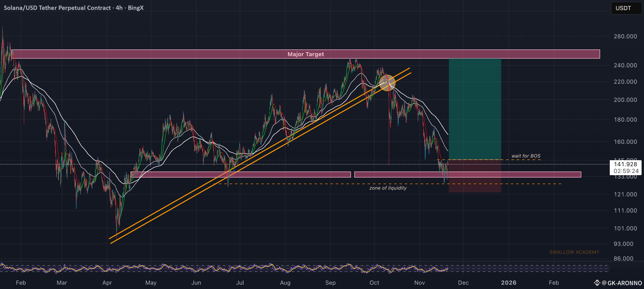Viewport: 644px width, 289px height.
Task: Click the SWALLOW ACADEMY watermark text
Action: tap(574, 252)
